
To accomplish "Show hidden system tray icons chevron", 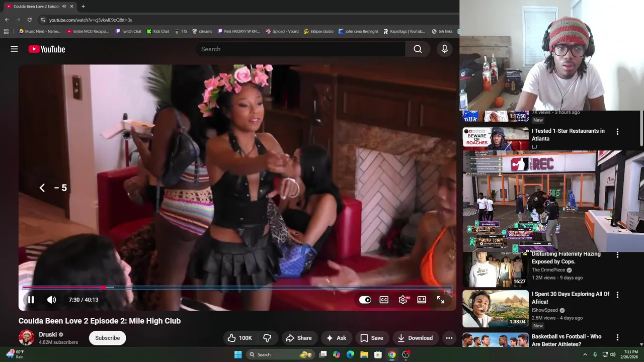I will tap(585, 354).
